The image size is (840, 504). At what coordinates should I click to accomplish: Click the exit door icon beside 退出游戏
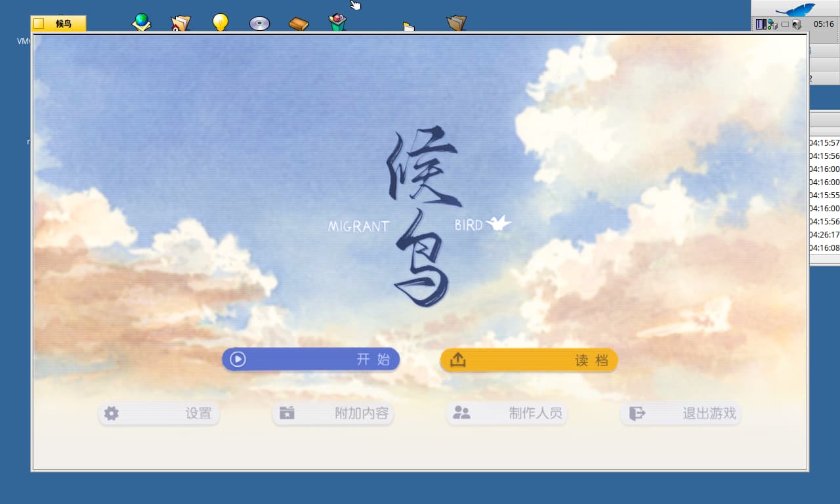[x=637, y=413]
